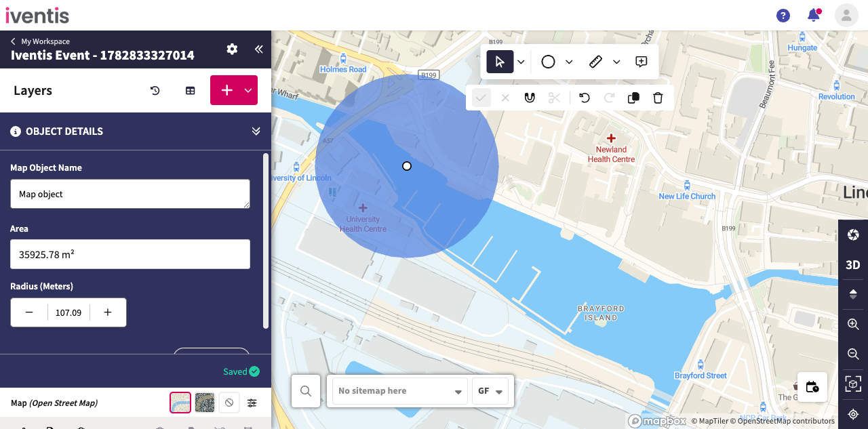
Task: Open help via question mark icon
Action: point(783,15)
